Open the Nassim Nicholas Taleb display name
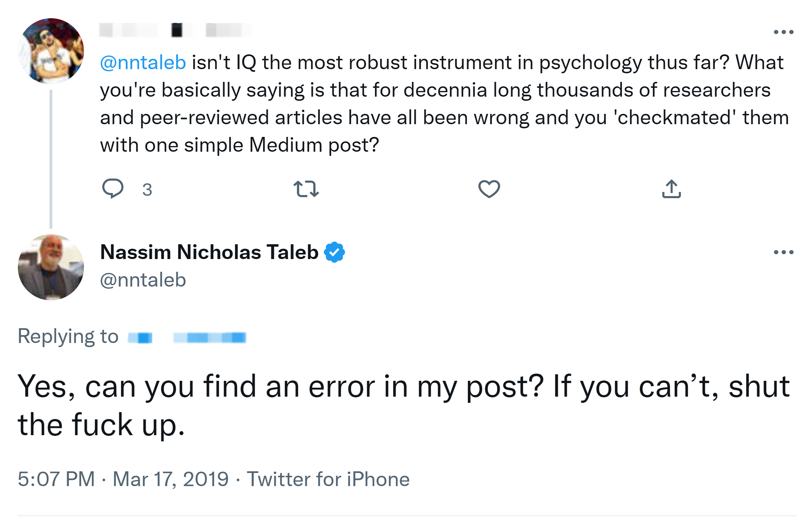The width and height of the screenshot is (812, 526). click(x=209, y=252)
